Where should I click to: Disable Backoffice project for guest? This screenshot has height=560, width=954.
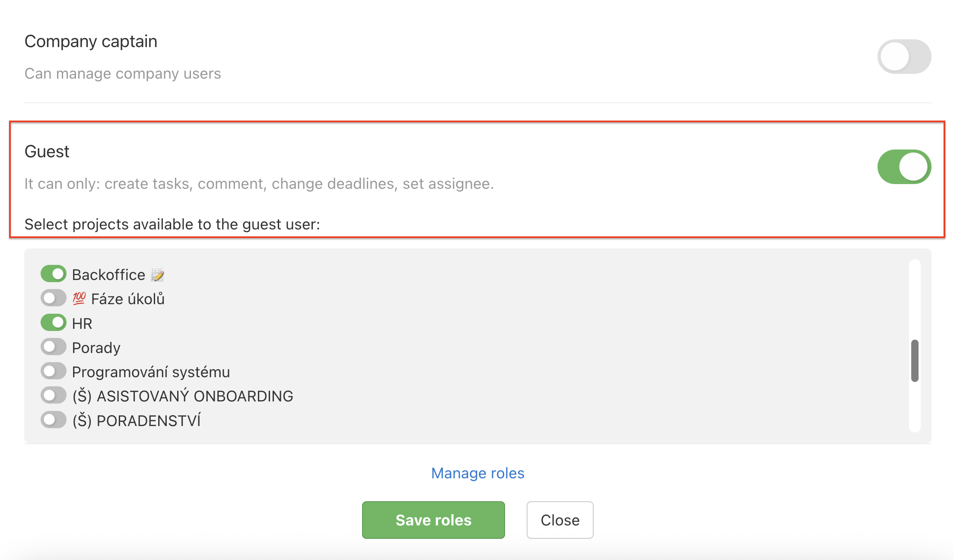pyautogui.click(x=54, y=274)
